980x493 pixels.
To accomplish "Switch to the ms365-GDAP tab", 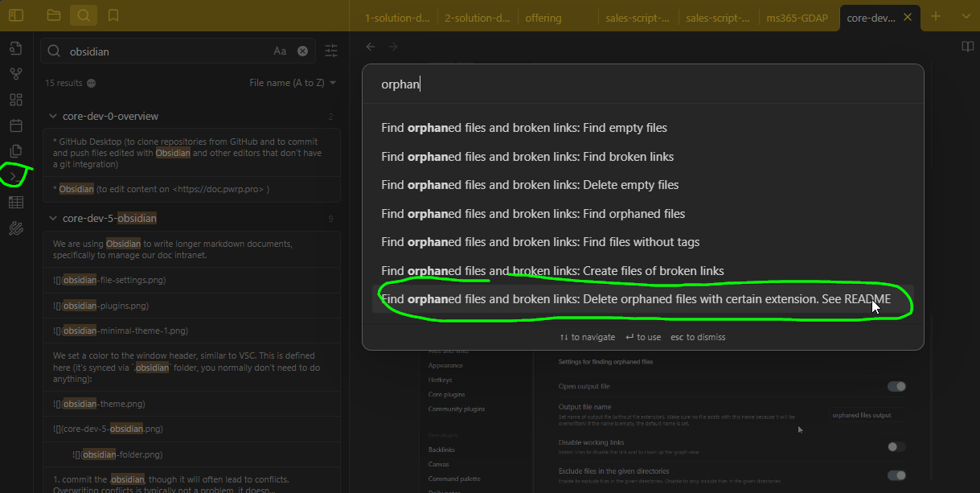I will 798,18.
